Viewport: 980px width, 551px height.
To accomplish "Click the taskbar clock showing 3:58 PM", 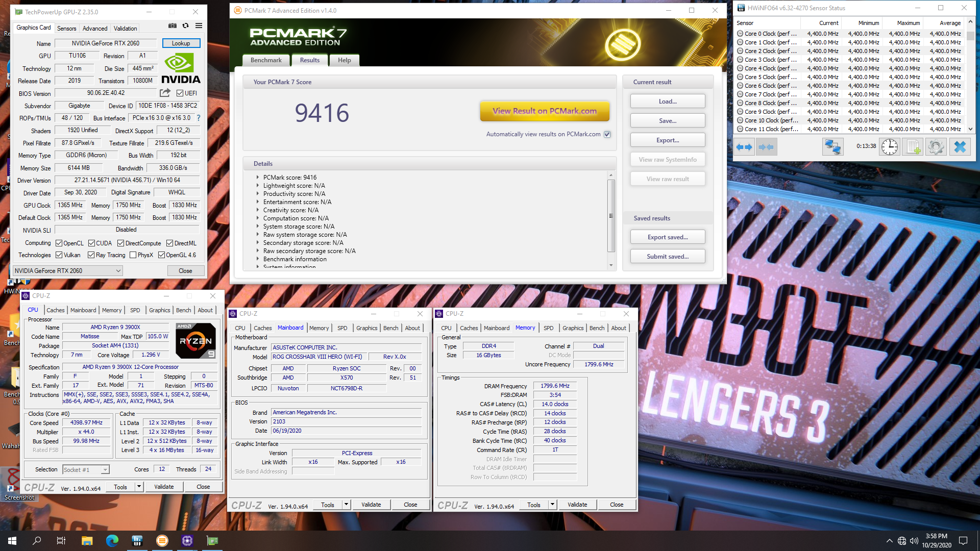I will 937,541.
